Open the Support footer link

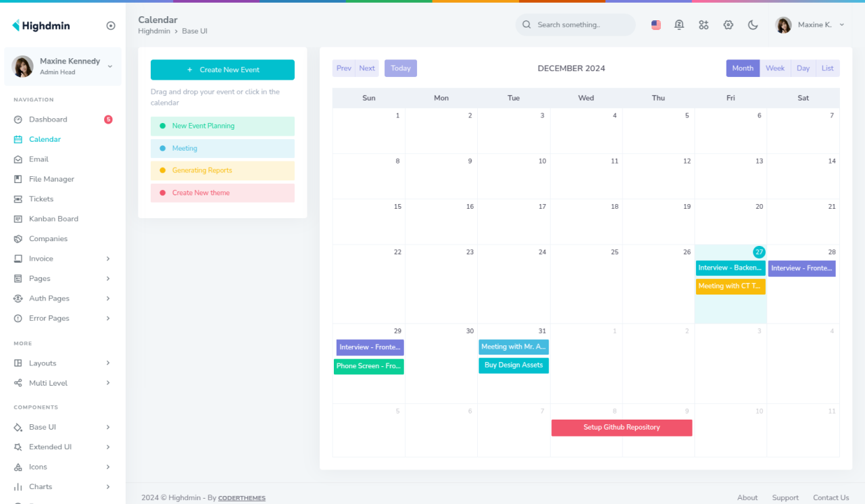tap(785, 498)
